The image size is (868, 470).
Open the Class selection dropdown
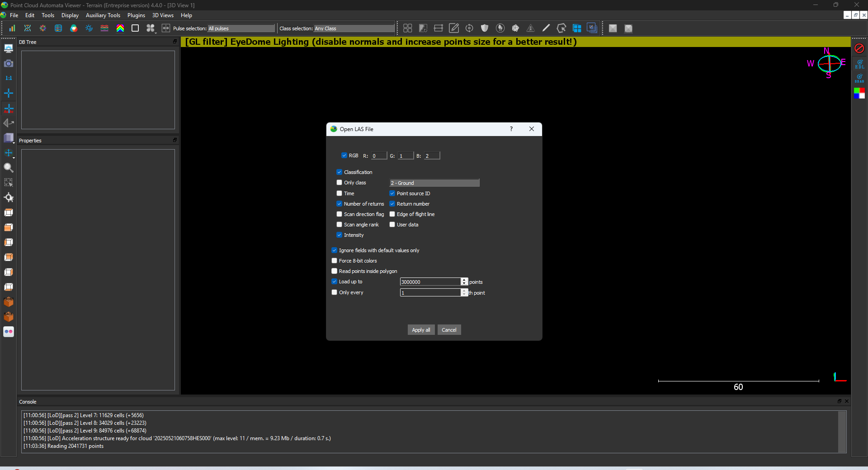tap(354, 28)
